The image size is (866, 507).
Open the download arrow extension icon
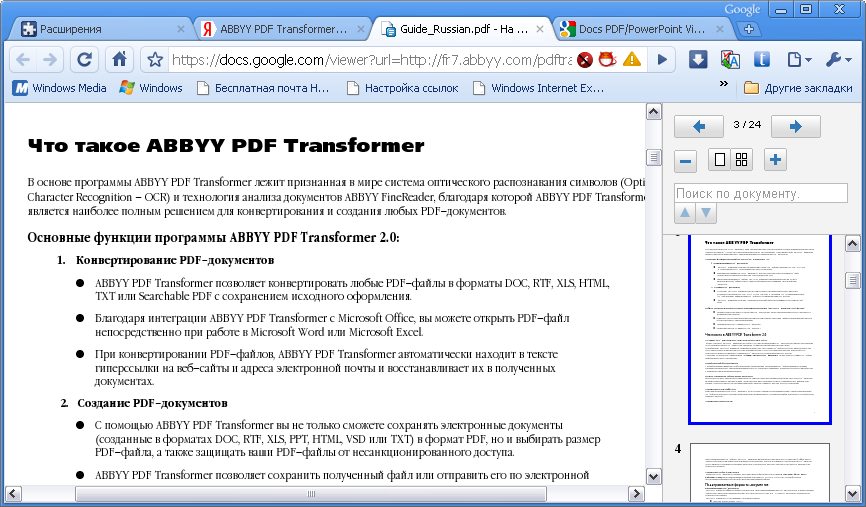click(698, 59)
